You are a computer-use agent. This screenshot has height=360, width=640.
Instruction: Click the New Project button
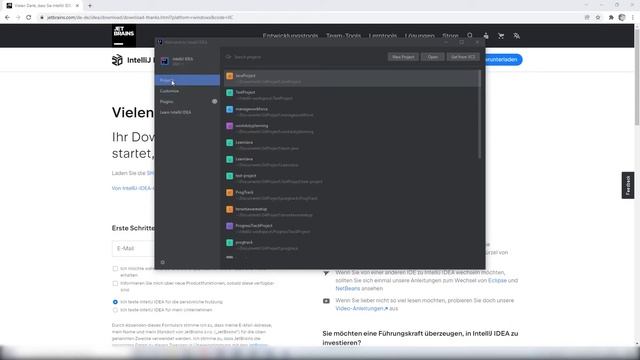403,57
